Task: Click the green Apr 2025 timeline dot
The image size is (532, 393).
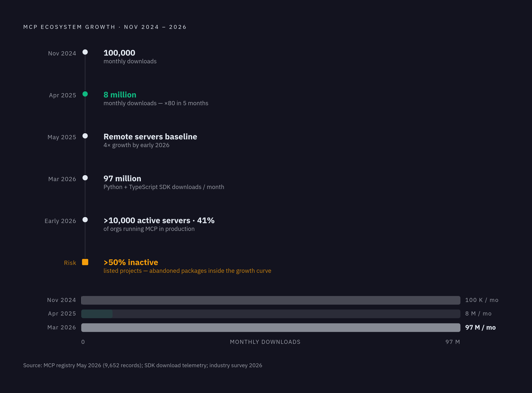Action: tap(85, 94)
